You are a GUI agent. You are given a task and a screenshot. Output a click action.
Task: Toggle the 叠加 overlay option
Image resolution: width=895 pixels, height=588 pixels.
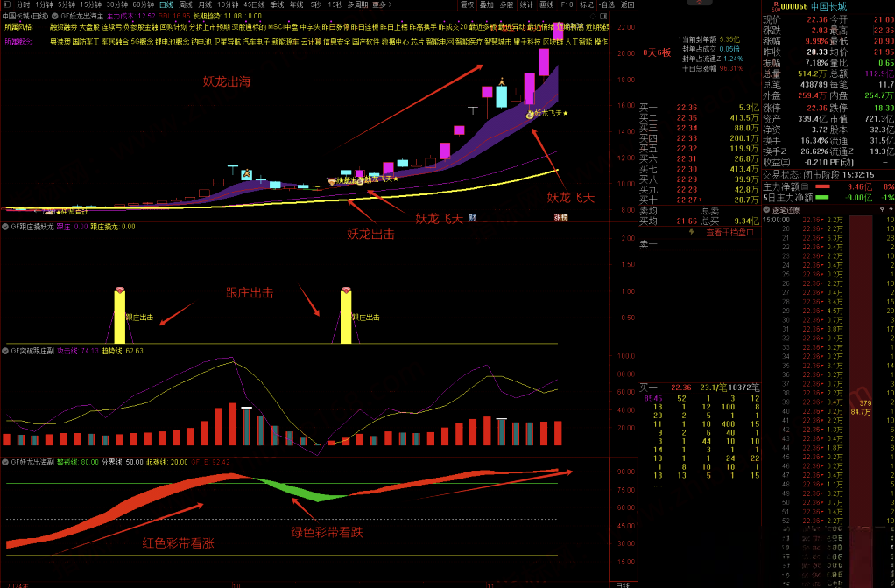(488, 4)
